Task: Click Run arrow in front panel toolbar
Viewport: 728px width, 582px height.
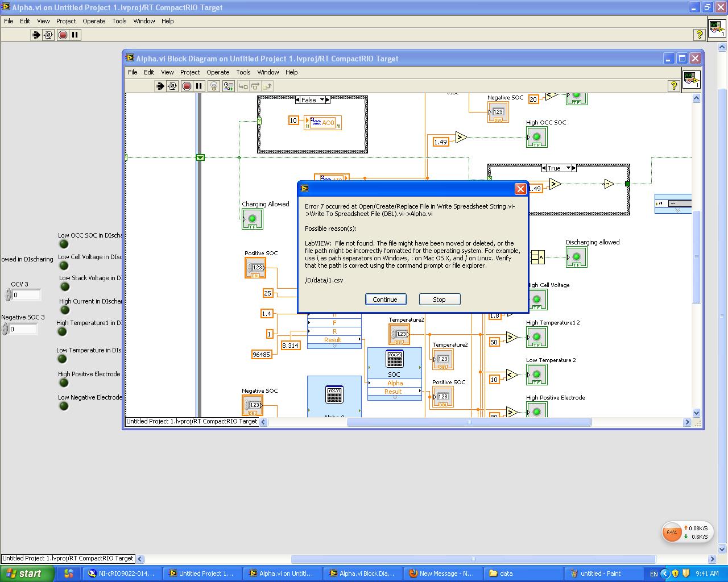Action: [x=36, y=35]
